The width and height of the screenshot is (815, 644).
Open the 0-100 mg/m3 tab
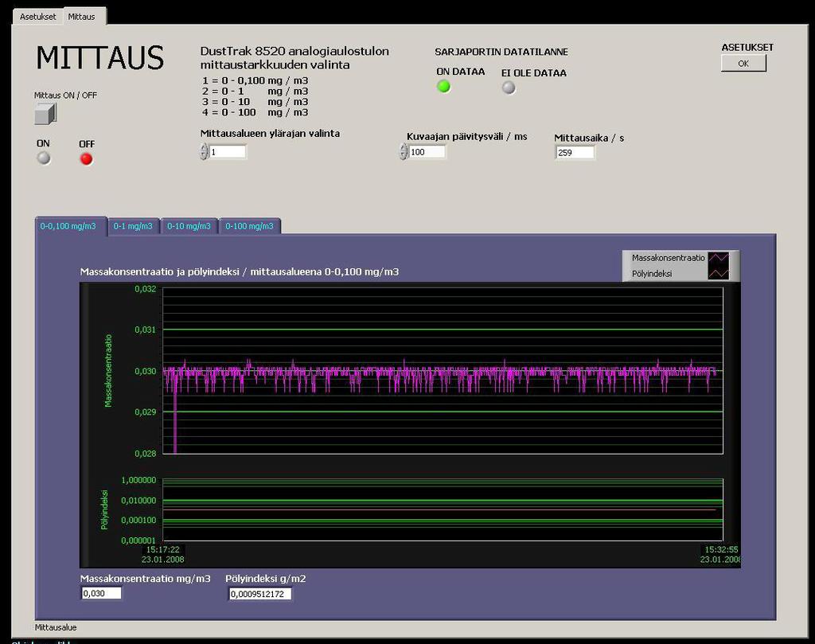[x=249, y=226]
